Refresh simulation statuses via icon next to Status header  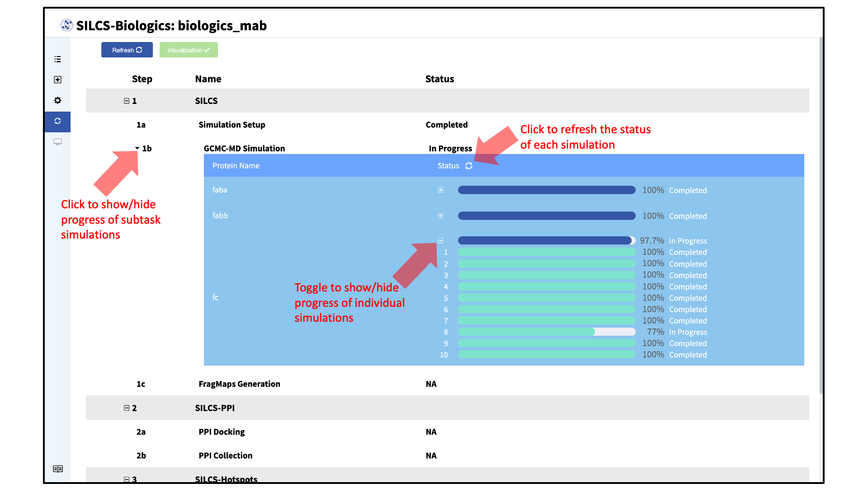tap(469, 166)
